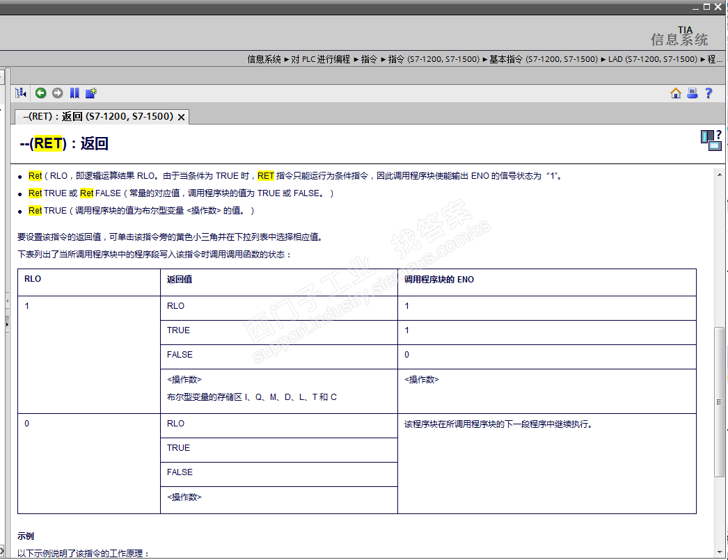This screenshot has height=560, width=728.
Task: Go to the help home page
Action: click(676, 93)
